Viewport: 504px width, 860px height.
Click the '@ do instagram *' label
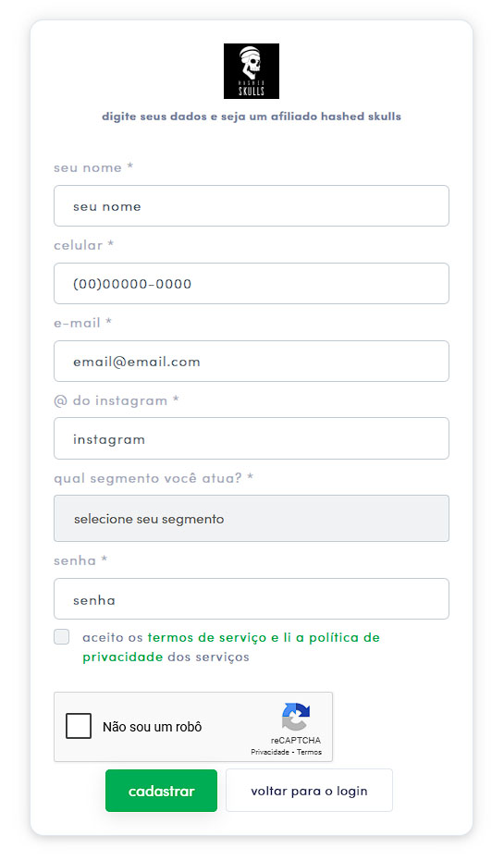(x=117, y=400)
